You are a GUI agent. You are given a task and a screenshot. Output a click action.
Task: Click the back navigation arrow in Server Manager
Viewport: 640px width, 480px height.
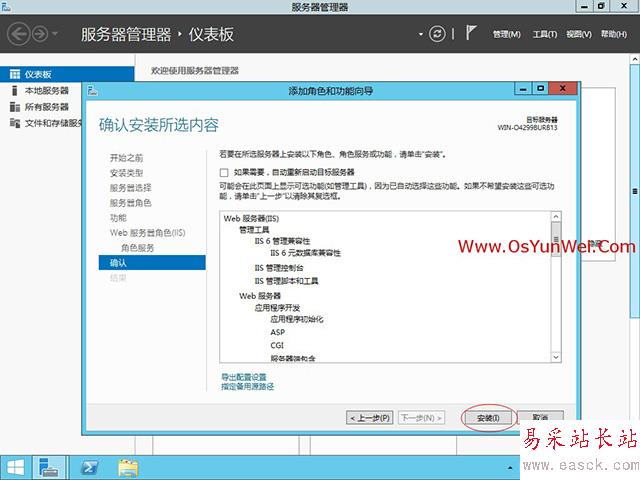coord(19,34)
